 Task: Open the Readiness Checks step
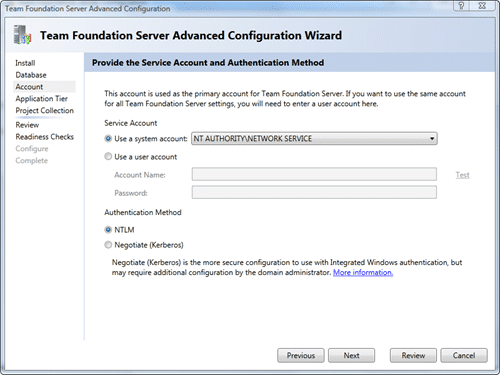click(x=45, y=137)
